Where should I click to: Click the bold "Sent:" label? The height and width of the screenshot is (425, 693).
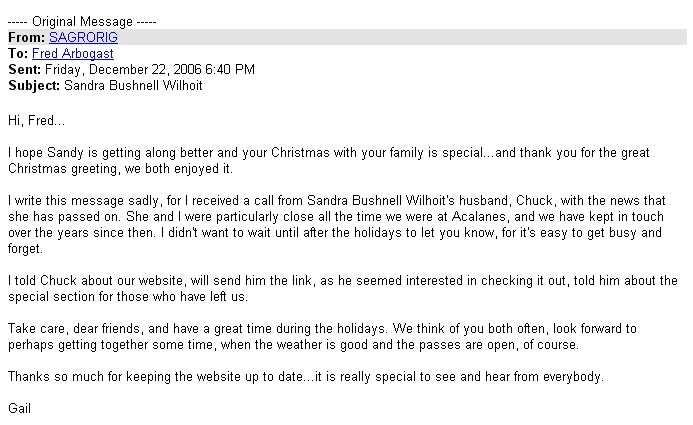point(24,69)
